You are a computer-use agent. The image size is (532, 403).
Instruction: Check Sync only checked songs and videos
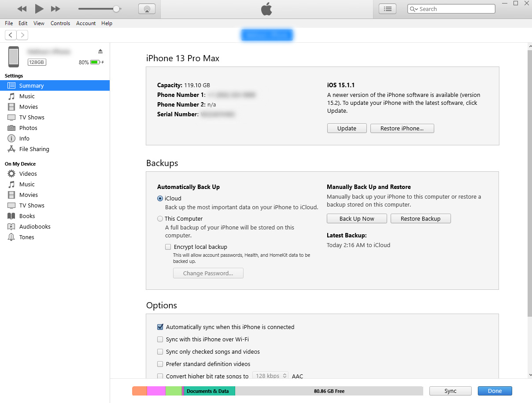tap(160, 352)
